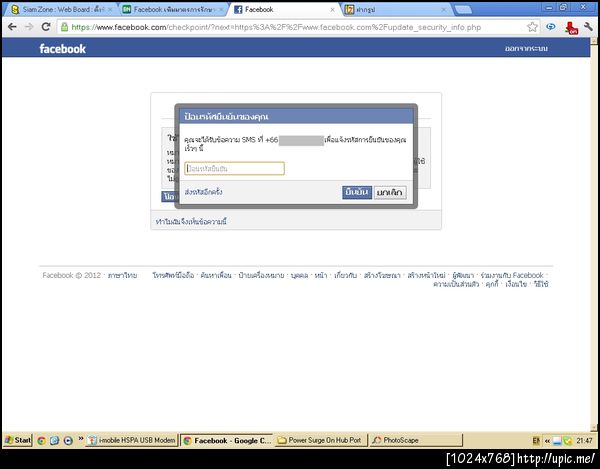Reload the page with the refresh icon
The height and width of the screenshot is (469, 600).
coord(46,27)
